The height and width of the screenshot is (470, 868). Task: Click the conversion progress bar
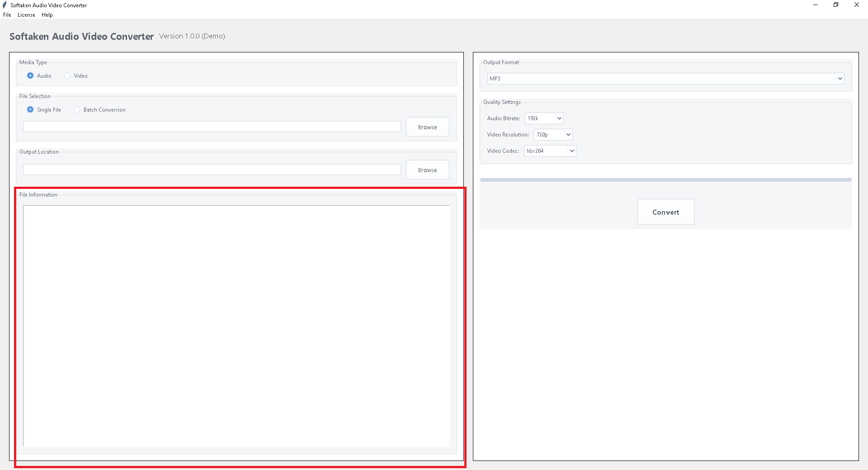666,180
